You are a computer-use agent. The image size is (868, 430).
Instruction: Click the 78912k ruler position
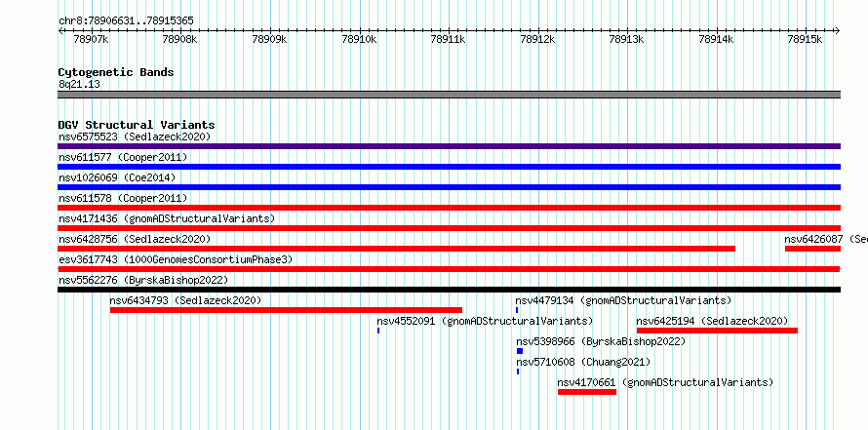click(x=538, y=40)
